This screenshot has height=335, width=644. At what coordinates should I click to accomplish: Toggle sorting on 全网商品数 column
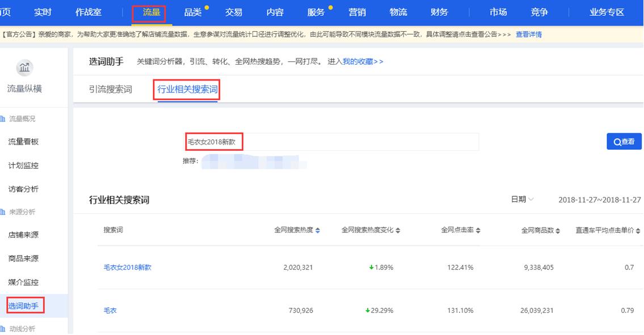[558, 230]
